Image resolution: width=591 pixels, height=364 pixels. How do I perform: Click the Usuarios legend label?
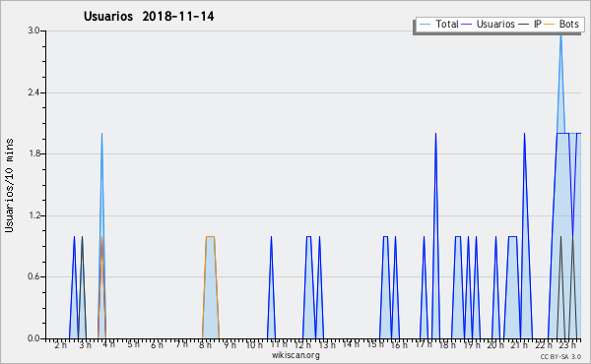[x=495, y=24]
